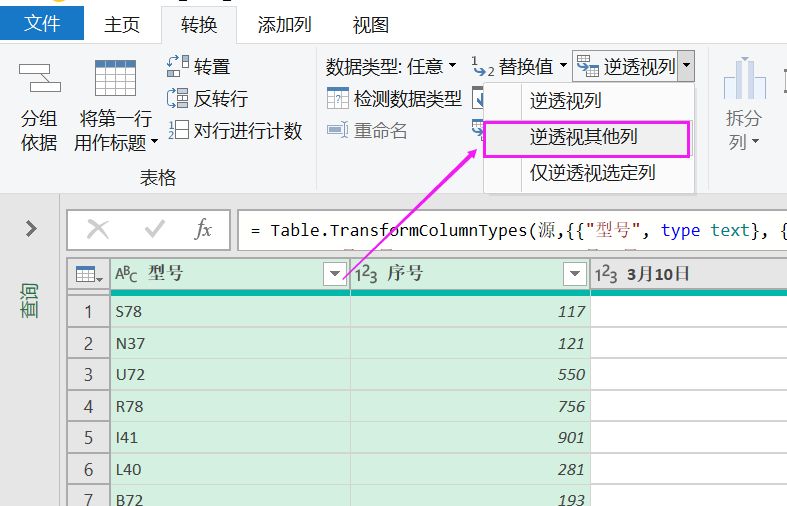Click cell 550 in 序号 column
787x506 pixels.
[470, 374]
